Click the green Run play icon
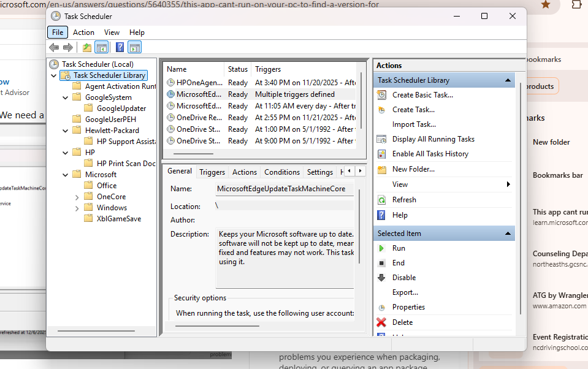The height and width of the screenshot is (369, 588). (x=381, y=248)
